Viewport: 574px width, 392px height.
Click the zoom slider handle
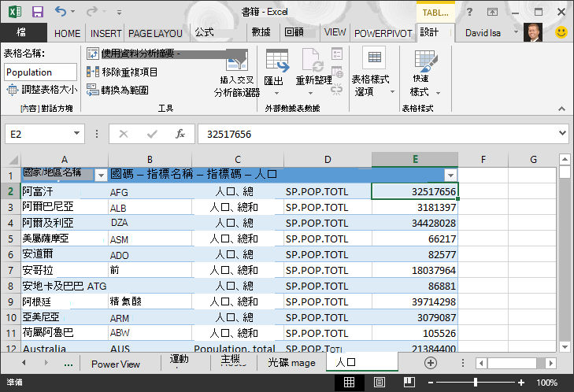pos(475,383)
